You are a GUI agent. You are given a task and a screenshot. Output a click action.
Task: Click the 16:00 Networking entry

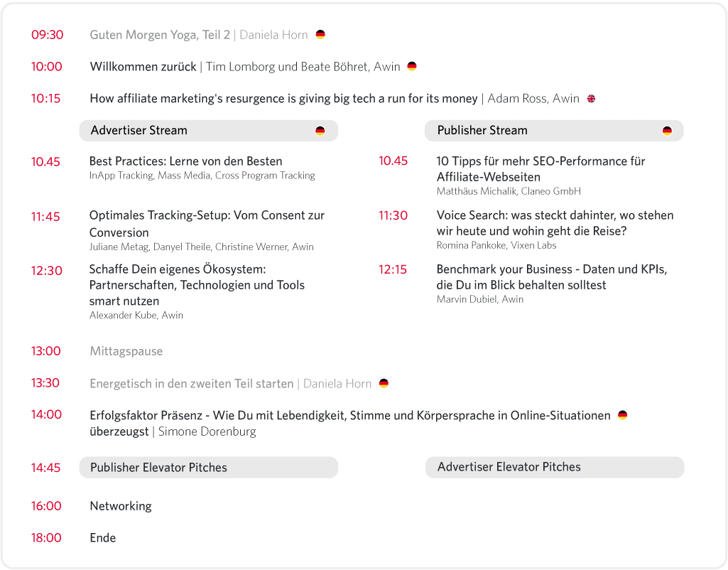coord(121,506)
